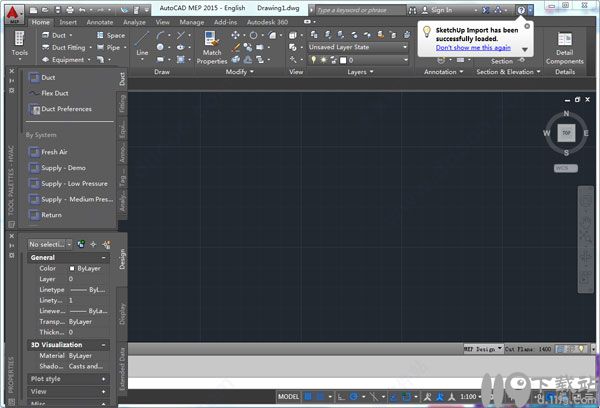Switch to the Manage ribbon tab
The height and width of the screenshot is (408, 600).
(x=192, y=22)
